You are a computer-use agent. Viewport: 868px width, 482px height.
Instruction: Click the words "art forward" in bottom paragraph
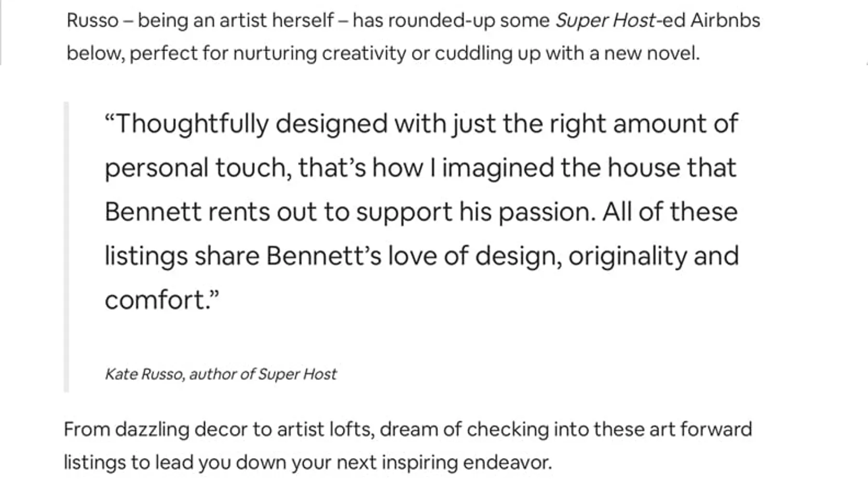pos(700,429)
